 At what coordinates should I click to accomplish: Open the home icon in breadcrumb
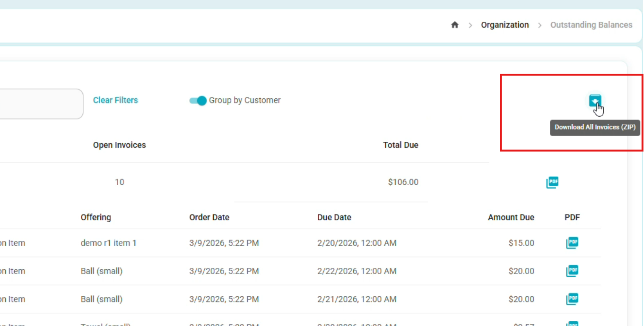coord(455,25)
